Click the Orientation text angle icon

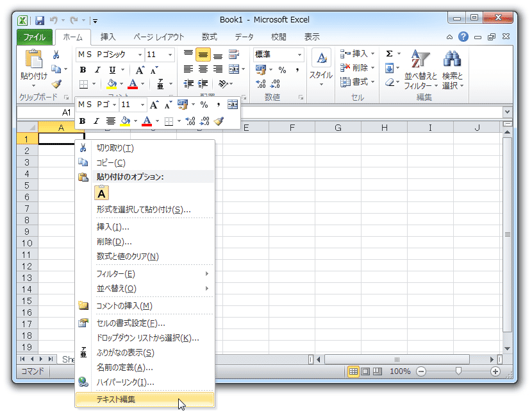[223, 83]
